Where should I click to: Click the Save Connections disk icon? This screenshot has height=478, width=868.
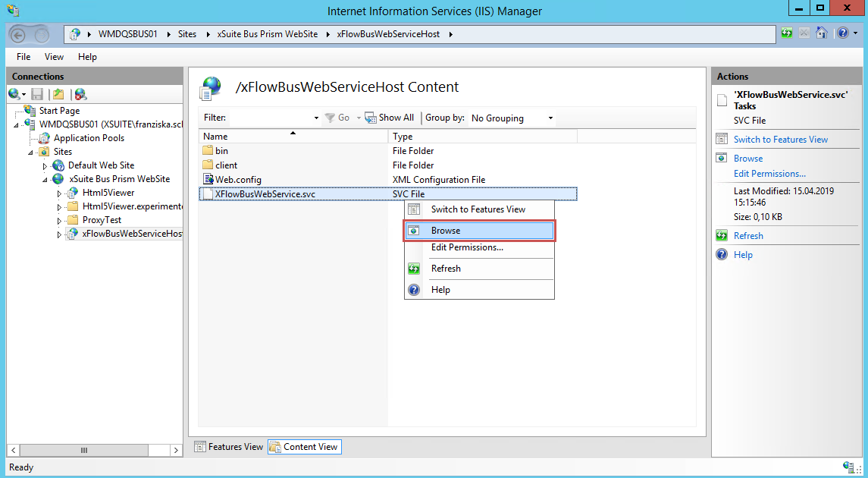point(36,93)
